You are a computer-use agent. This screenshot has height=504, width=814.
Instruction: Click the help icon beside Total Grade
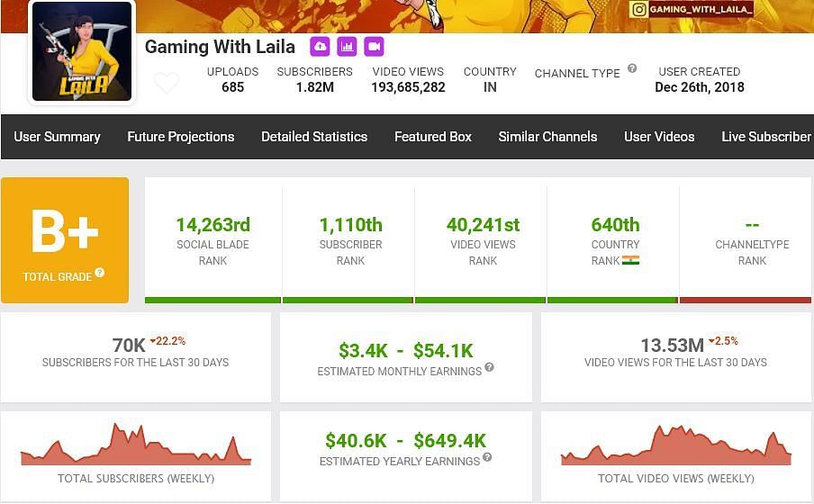100,273
